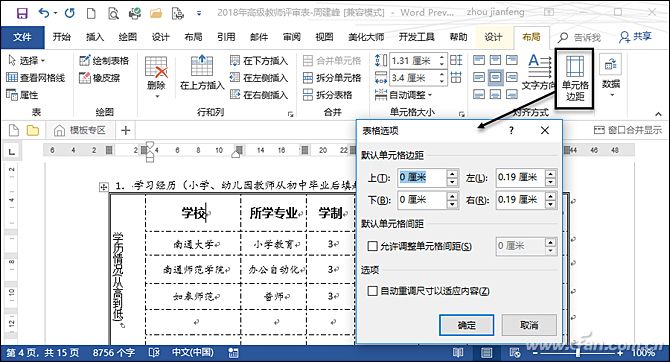Select the 绘制表格 draw table tool
Viewport: 670px width, 362px height.
pos(104,60)
